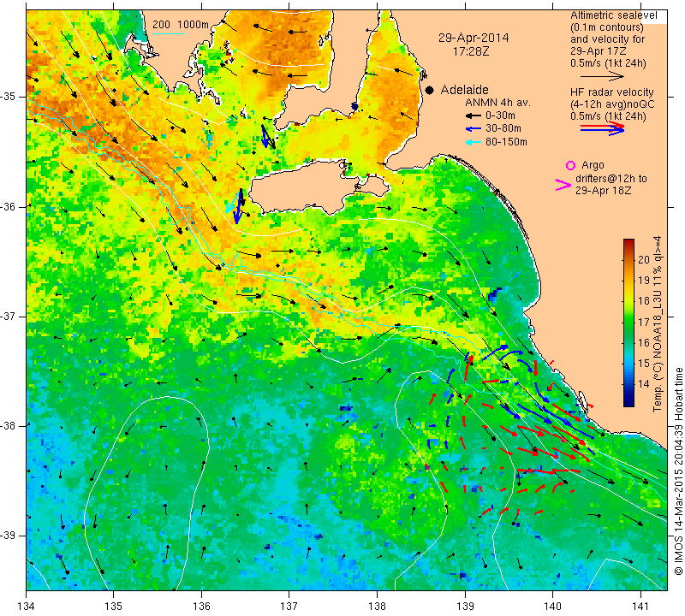Click the Altimetric sealevel legend title
Screen dimensions: 685x616
pyautogui.click(x=613, y=15)
